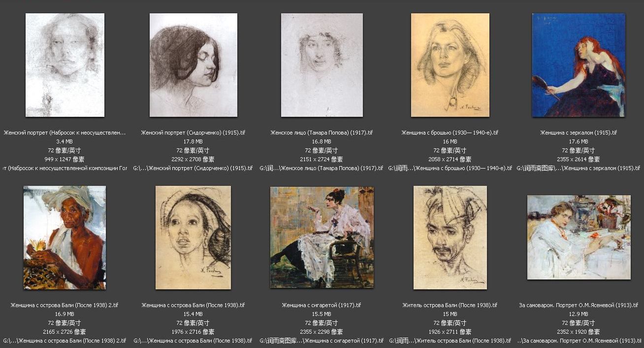Screen dimensions: 644x348
Task: Click filename Женщина с сигаретой (1917).tif
Action: (322, 305)
